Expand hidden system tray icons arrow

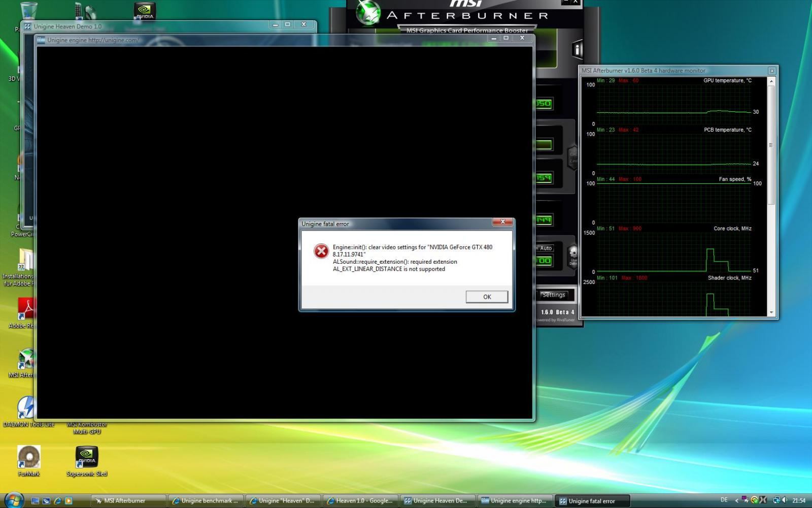(x=737, y=501)
